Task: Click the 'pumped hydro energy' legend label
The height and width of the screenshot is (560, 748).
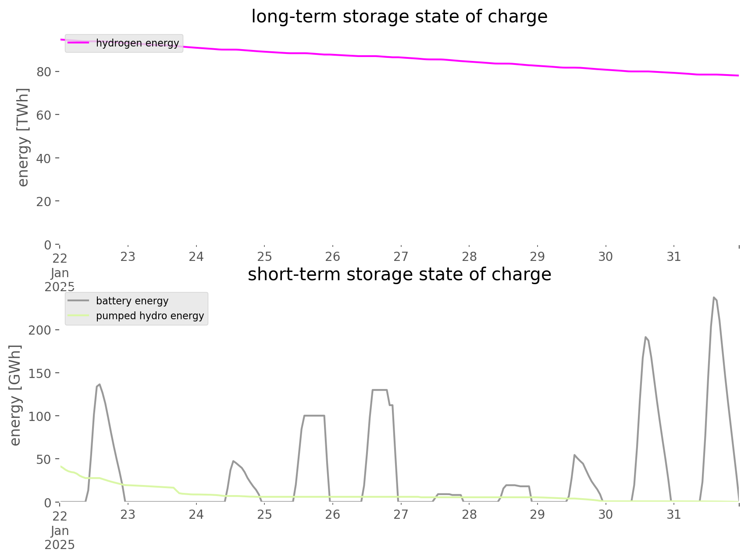Action: [150, 316]
